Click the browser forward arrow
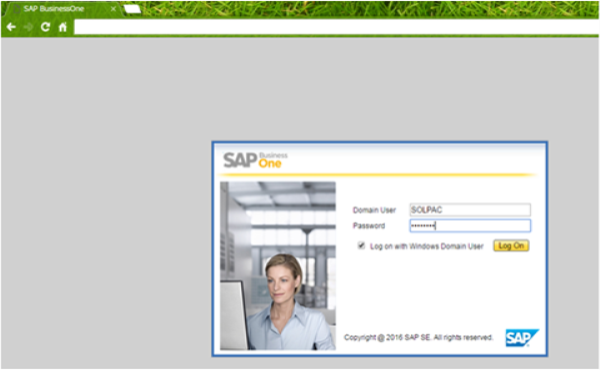This screenshot has width=600, height=370. click(28, 27)
